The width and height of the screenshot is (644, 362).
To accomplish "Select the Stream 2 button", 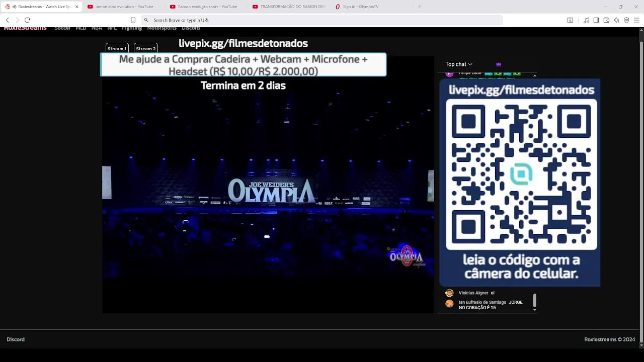I will (146, 48).
